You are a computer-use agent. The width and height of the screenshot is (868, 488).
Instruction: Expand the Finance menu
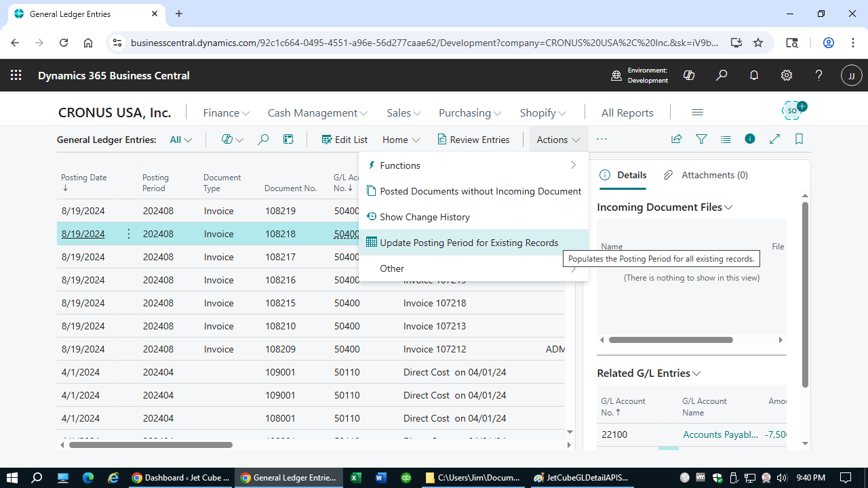[x=226, y=113]
